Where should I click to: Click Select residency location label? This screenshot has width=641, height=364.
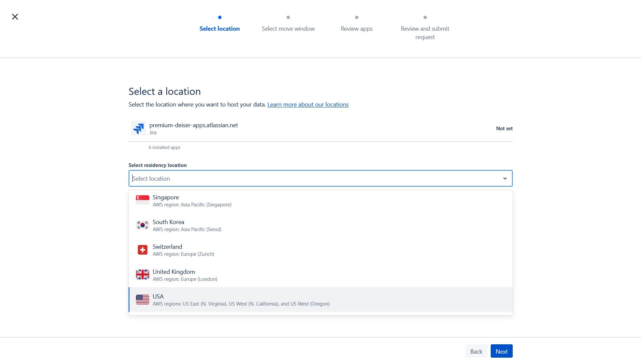point(157,165)
